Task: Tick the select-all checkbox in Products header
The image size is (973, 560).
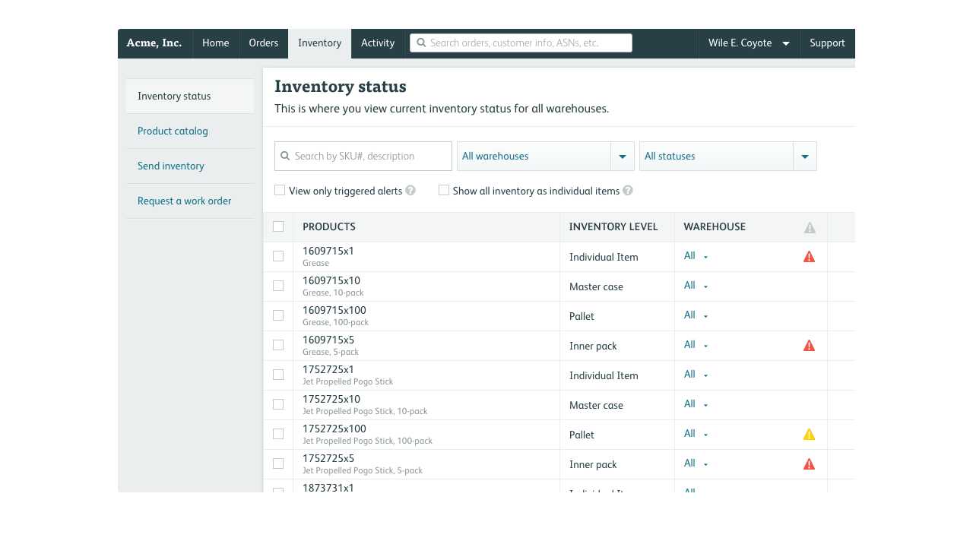Action: [278, 226]
